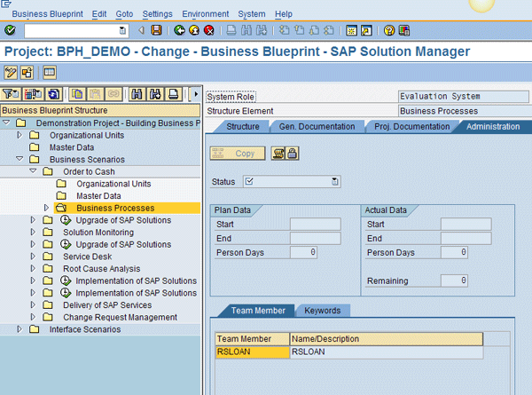
Task: Click the Display/Change pencil icon
Action: point(12,72)
